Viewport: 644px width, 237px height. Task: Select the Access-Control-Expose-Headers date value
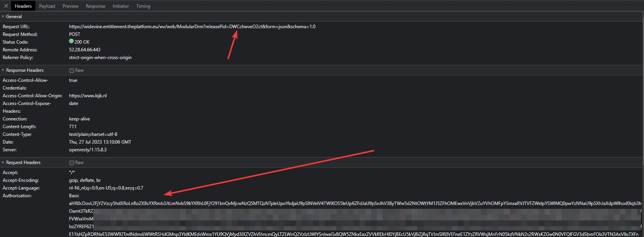73,103
